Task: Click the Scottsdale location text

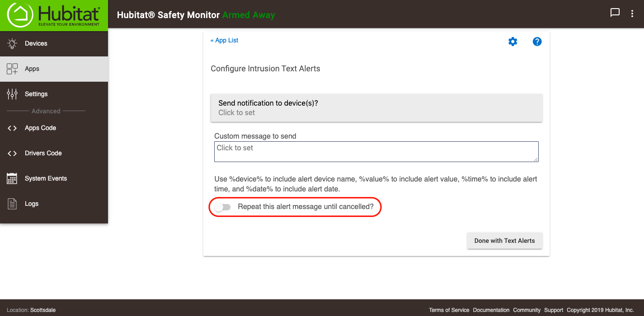Action: (43, 310)
